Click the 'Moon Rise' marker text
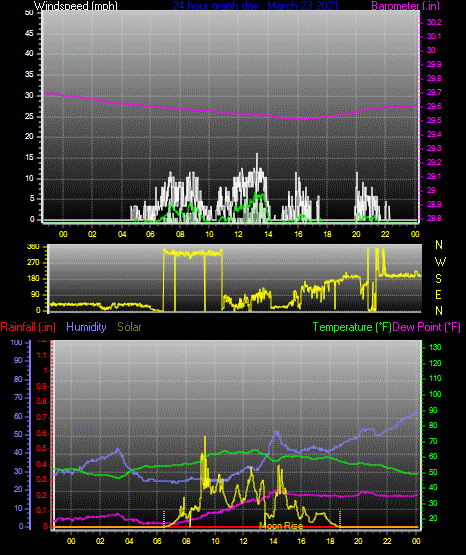Viewport: 466px width, 555px height. click(281, 526)
